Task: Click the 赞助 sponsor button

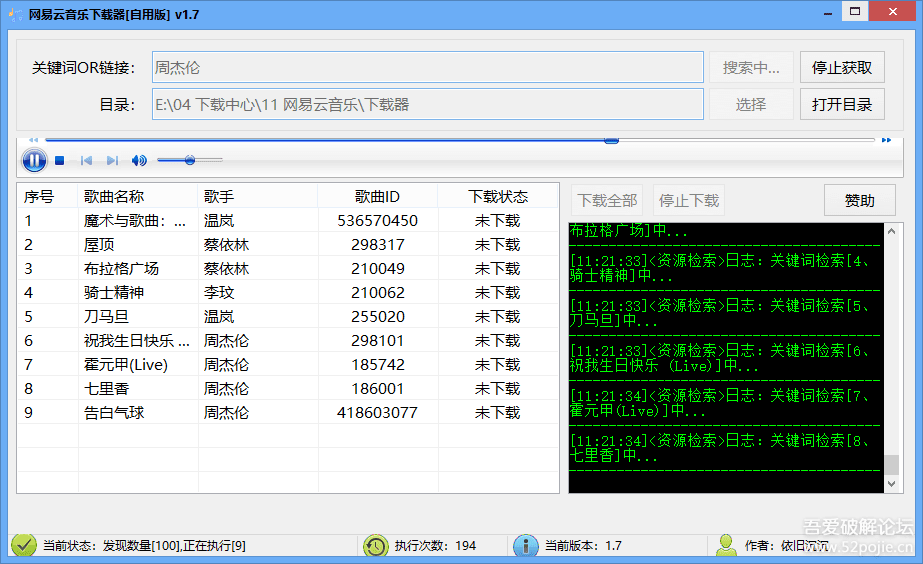Action: [859, 201]
